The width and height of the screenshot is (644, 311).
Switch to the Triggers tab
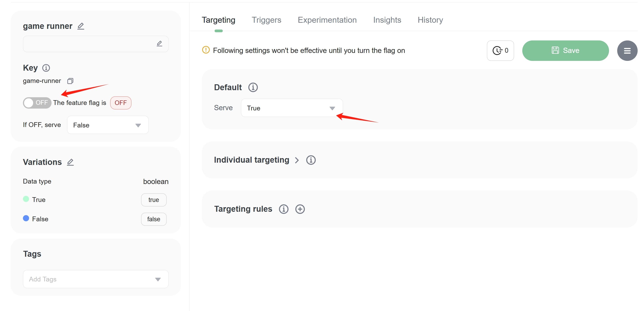click(x=266, y=20)
